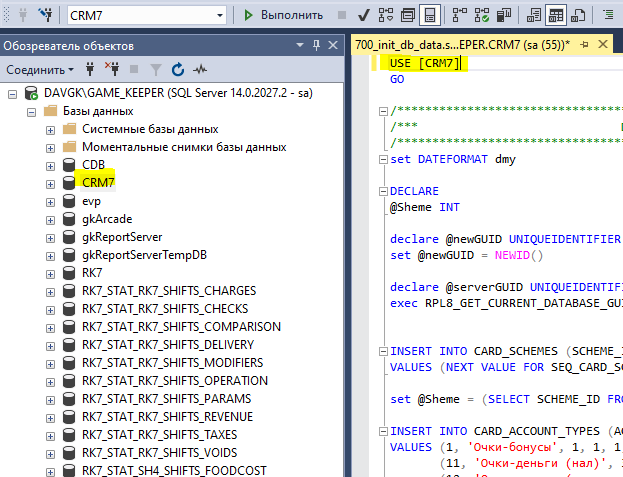Select the evp database
The width and height of the screenshot is (623, 477).
coord(91,201)
